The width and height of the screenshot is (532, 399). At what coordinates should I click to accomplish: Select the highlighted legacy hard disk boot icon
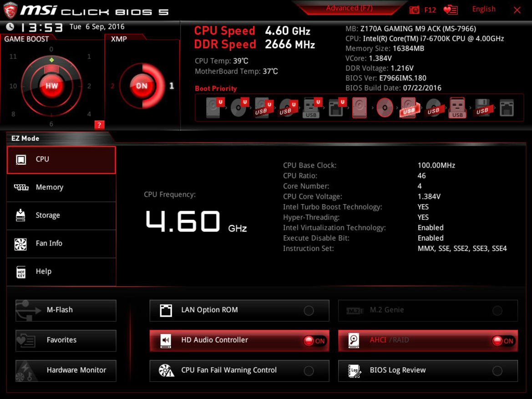[x=360, y=107]
